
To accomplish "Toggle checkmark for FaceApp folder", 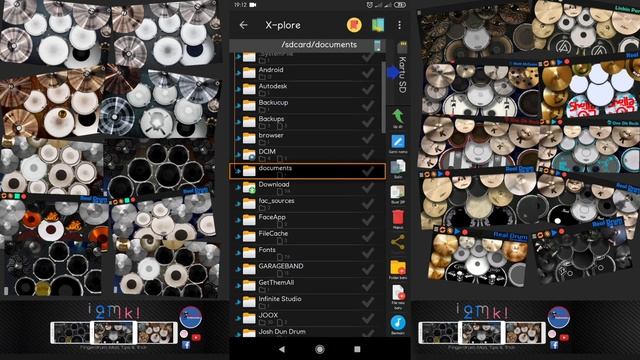I will point(368,220).
